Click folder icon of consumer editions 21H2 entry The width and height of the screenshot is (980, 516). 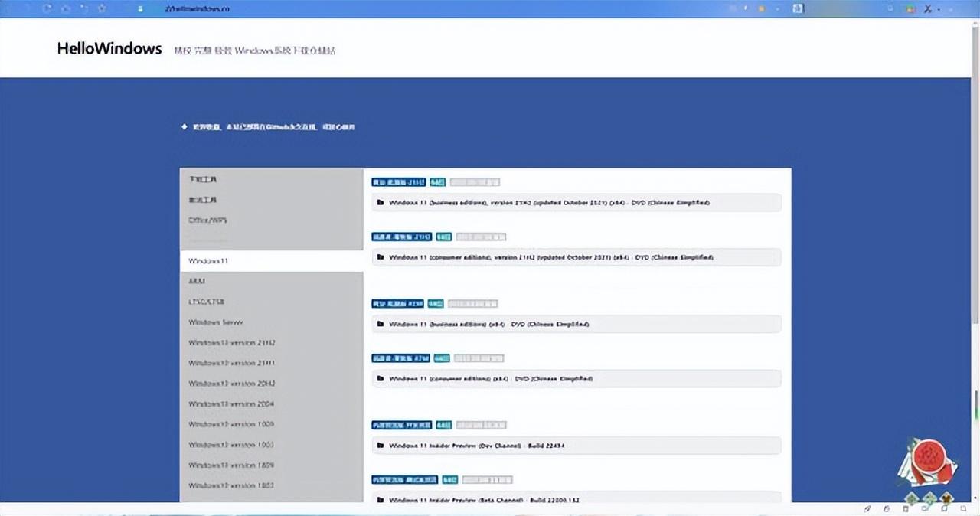pyautogui.click(x=381, y=257)
